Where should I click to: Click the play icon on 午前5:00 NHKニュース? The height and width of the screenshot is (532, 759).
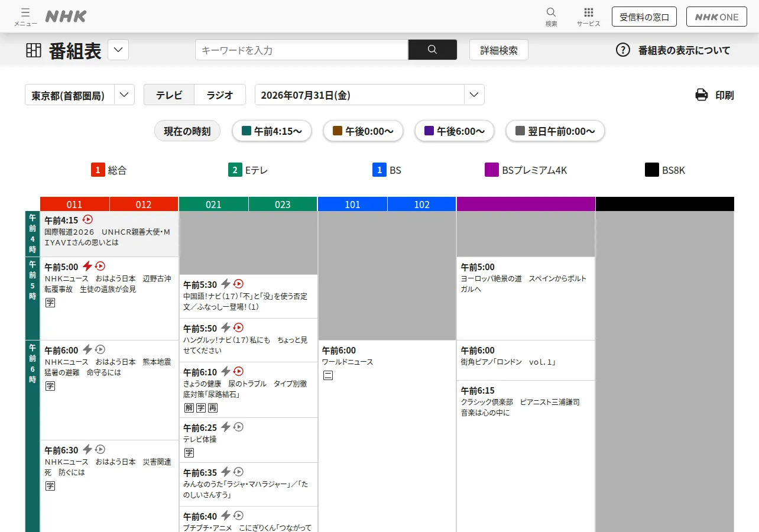(x=100, y=266)
